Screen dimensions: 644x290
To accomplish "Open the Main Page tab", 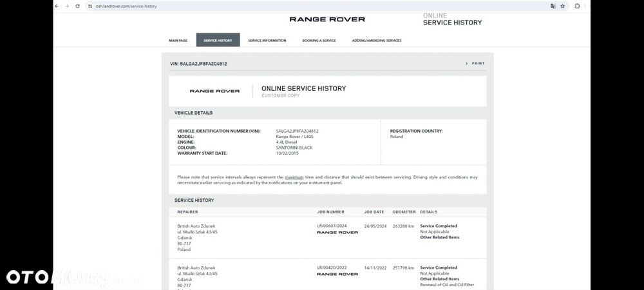I will click(x=178, y=40).
